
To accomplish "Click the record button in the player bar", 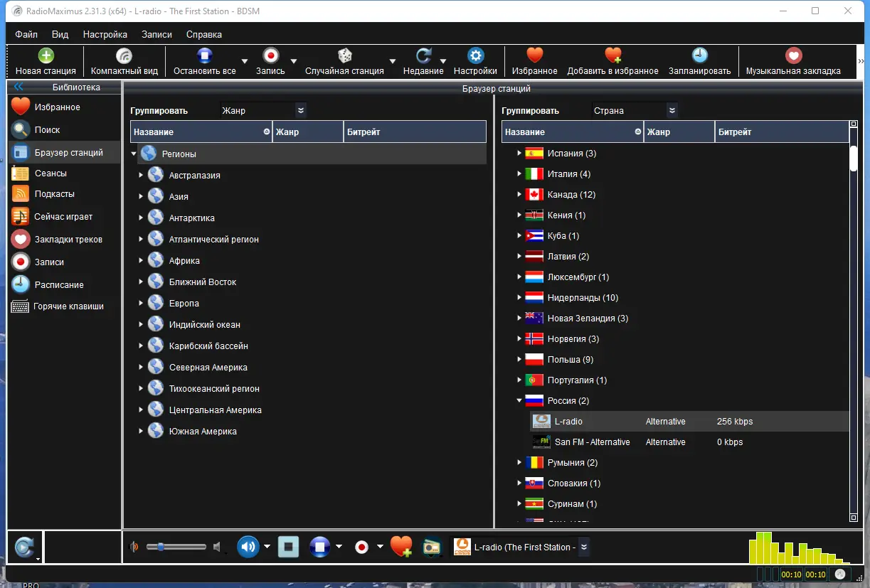I will (x=362, y=547).
